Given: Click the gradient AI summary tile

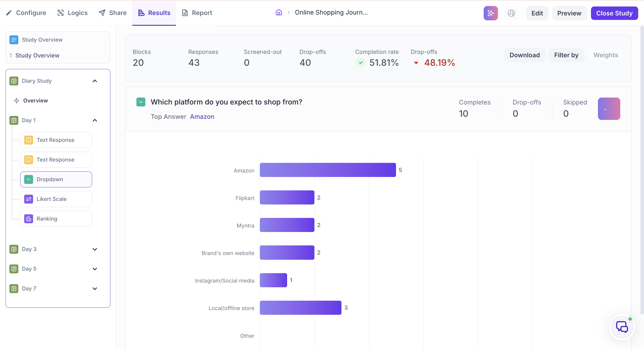Looking at the screenshot, I should point(609,109).
